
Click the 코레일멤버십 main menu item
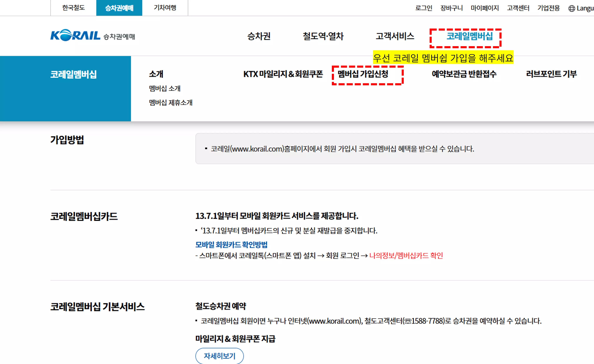click(470, 36)
